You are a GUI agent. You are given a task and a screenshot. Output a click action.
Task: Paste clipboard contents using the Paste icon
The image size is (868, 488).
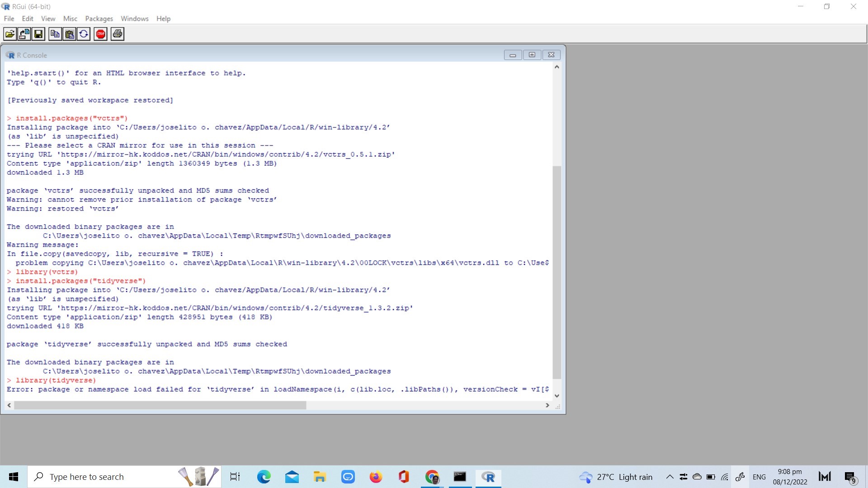pyautogui.click(x=69, y=34)
